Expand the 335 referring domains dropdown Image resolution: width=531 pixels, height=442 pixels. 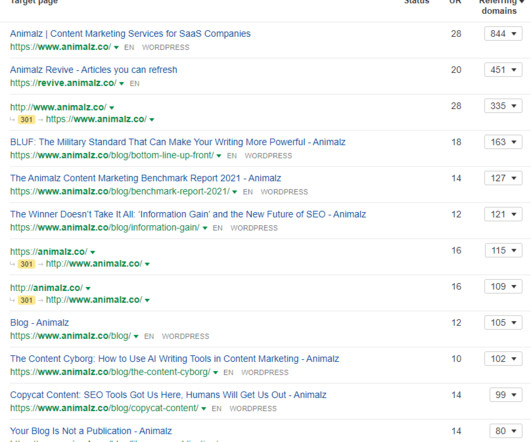tap(503, 106)
